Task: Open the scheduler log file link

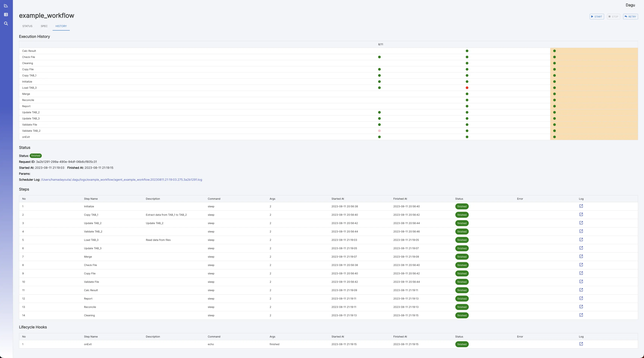Action: point(122,180)
